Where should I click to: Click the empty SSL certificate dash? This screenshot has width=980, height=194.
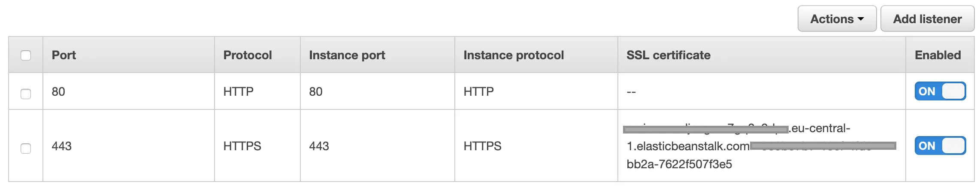[x=631, y=92]
